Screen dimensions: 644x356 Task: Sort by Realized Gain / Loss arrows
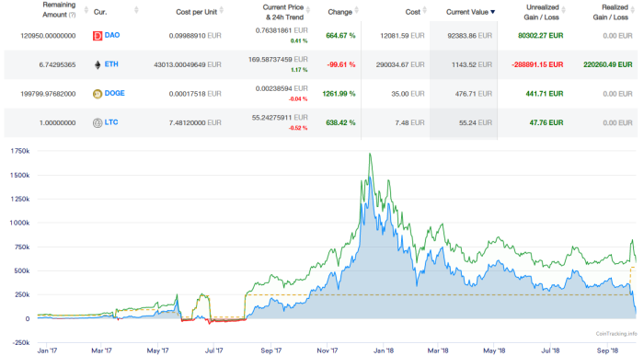633,10
